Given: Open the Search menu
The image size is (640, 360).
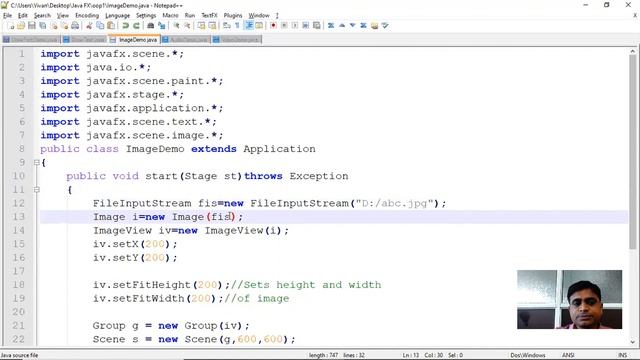Looking at the screenshot, I should [x=42, y=16].
